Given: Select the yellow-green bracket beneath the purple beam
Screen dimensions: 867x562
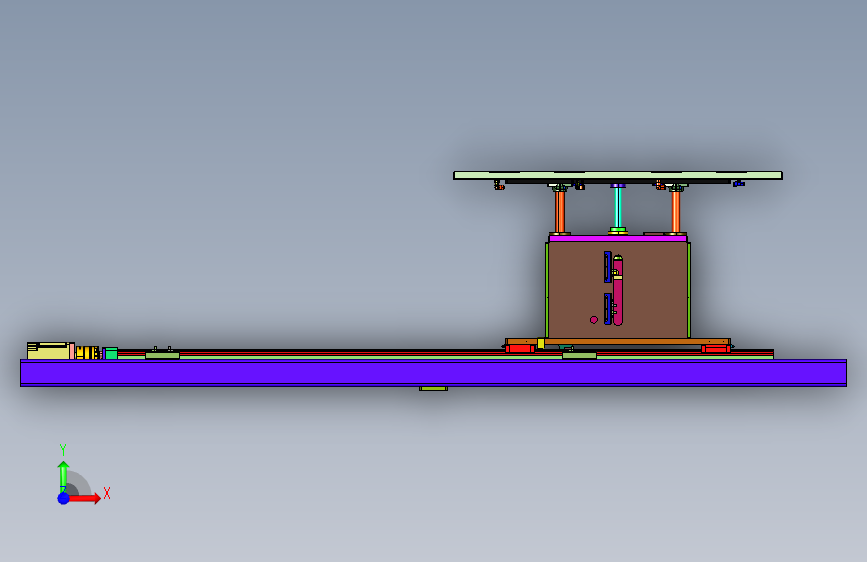Looking at the screenshot, I should (x=434, y=389).
